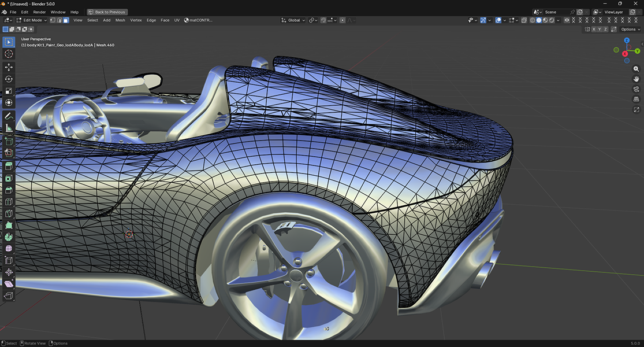This screenshot has width=644, height=347.
Task: Switch to material preview shading
Action: click(x=545, y=20)
